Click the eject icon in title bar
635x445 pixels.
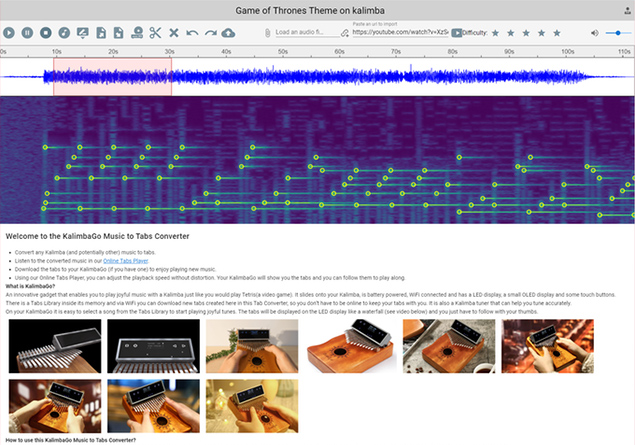coord(626,9)
